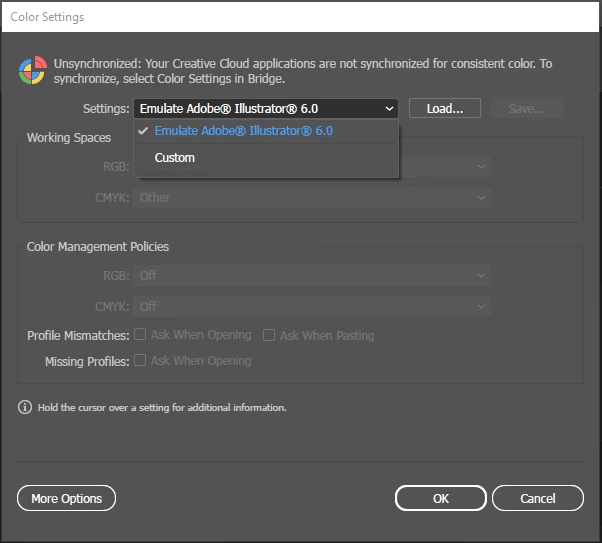
Task: Toggle Profile Mismatches Ask When Opening checkbox
Action: click(140, 334)
